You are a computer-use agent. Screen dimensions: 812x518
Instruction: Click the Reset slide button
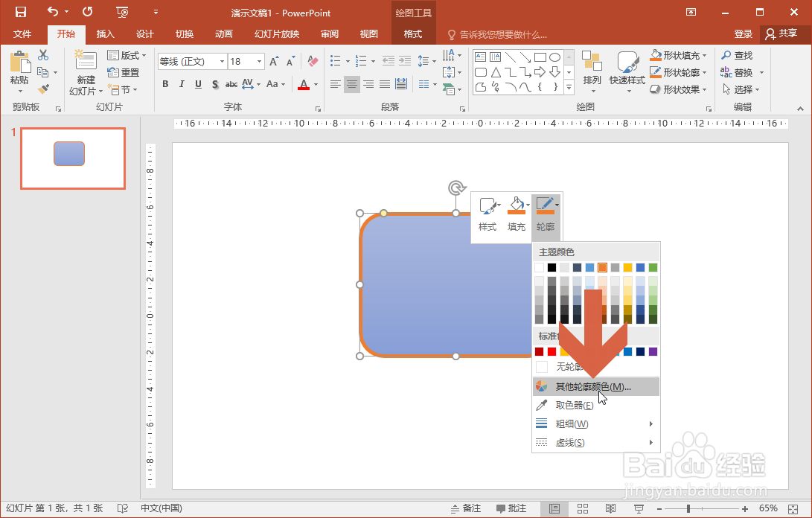(124, 72)
